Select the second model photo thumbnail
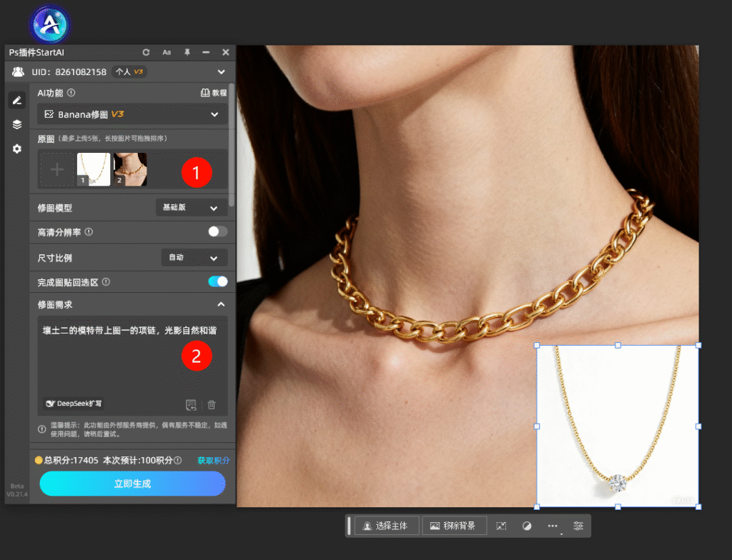The image size is (732, 560). pyautogui.click(x=131, y=169)
